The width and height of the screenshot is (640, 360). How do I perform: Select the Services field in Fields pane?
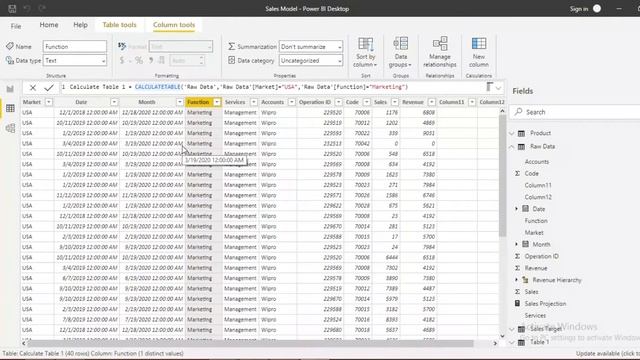pos(535,316)
